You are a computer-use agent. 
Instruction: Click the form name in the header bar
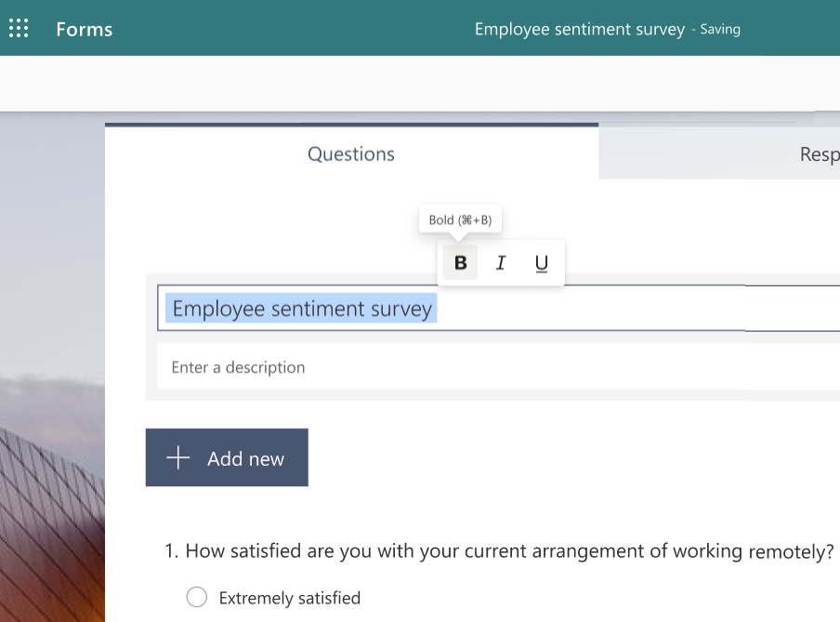[579, 29]
